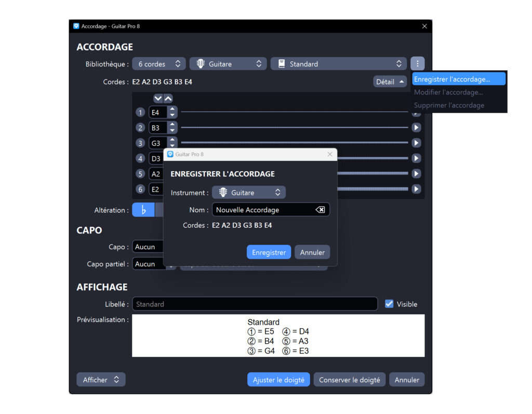
Task: Open the Instrument dropdown in the Enregistrer dialog
Action: pos(249,192)
